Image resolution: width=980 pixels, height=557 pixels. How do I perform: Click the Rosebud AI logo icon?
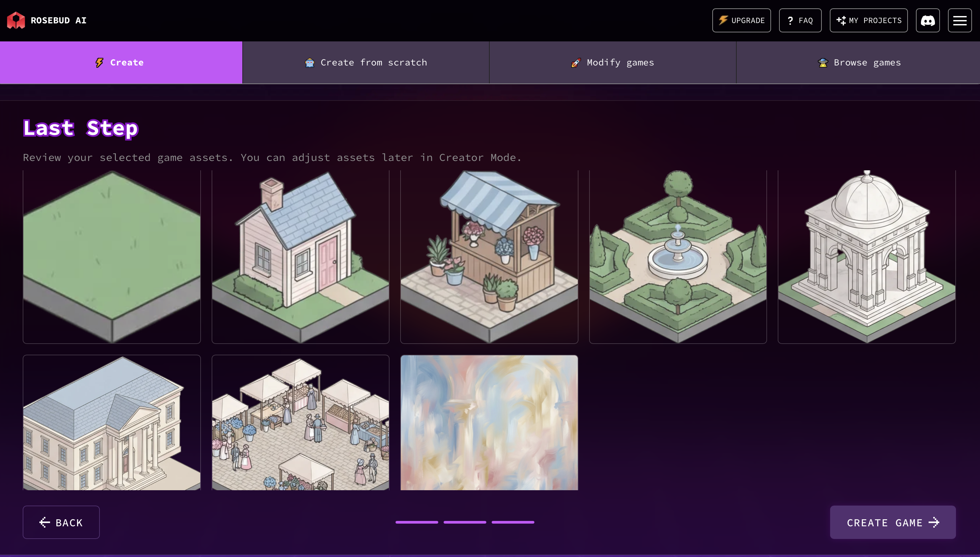(16, 20)
